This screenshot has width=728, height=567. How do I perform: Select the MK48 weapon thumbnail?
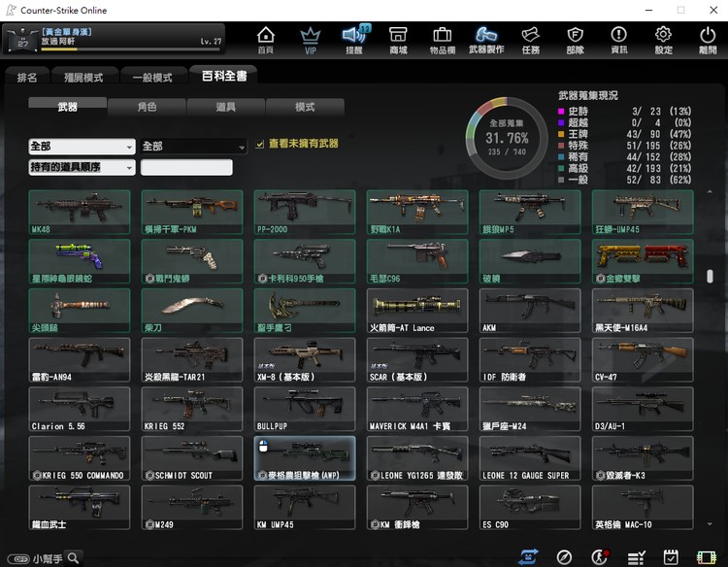tap(80, 213)
